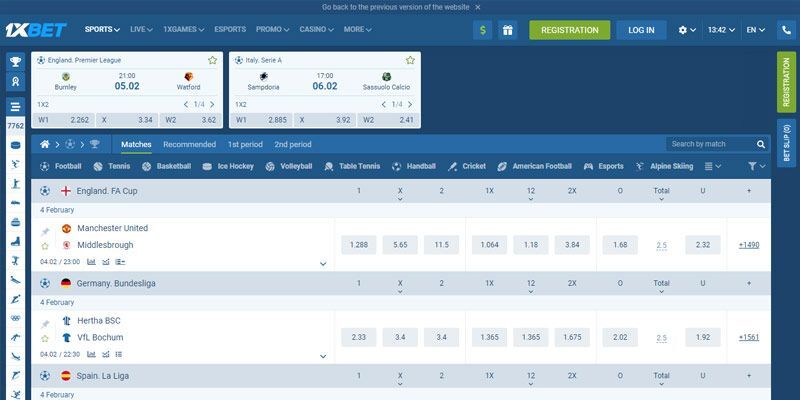Open the PROMO menu
The image size is (800, 400).
272,30
